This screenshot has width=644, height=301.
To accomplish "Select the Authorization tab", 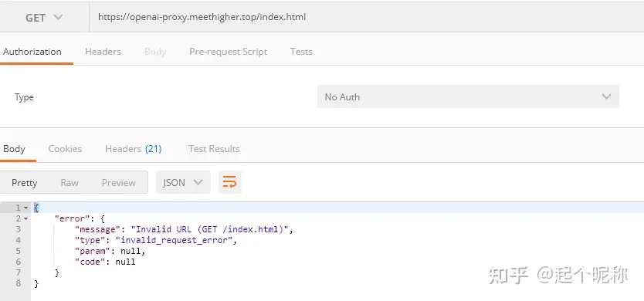I will [x=32, y=52].
